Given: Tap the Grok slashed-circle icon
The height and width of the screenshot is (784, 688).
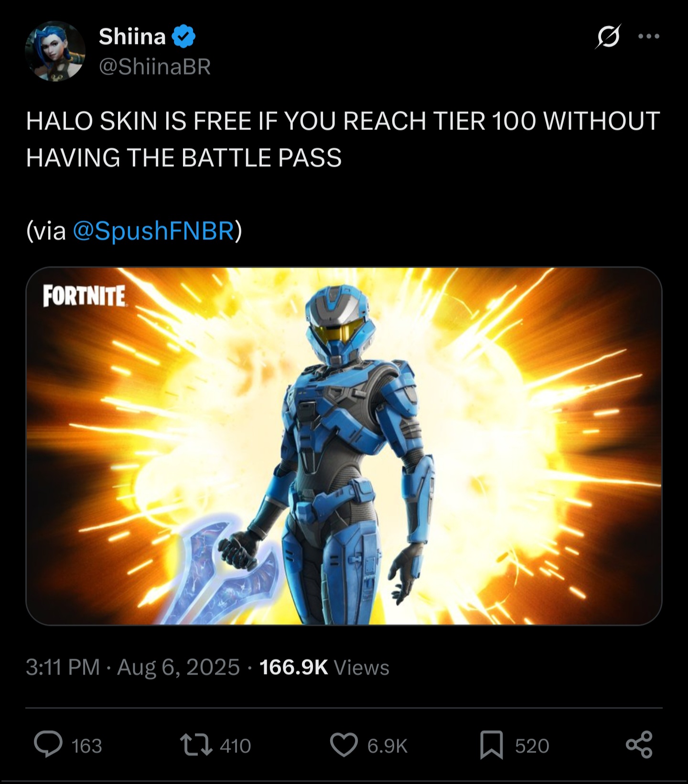Looking at the screenshot, I should point(608,36).
